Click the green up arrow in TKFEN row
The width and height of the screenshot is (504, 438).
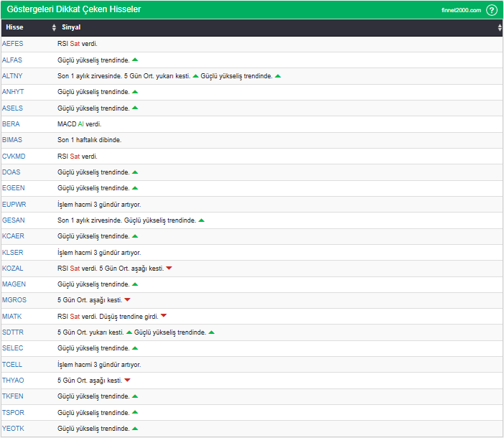(135, 396)
